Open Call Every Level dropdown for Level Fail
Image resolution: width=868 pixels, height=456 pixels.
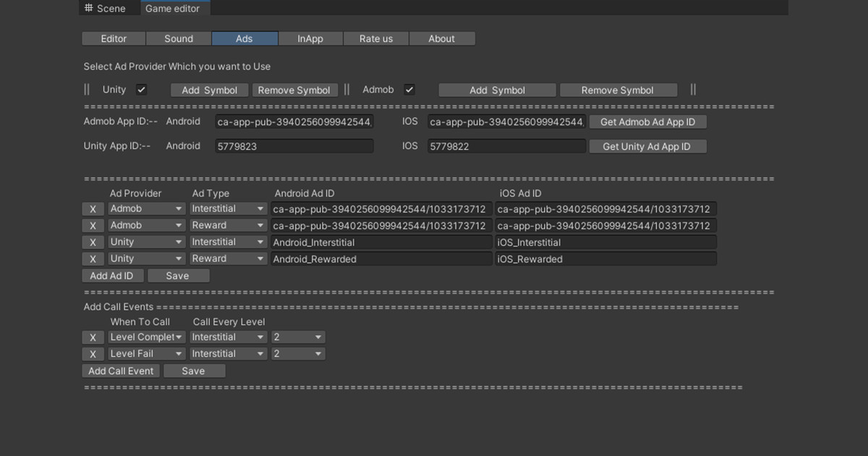(x=298, y=354)
